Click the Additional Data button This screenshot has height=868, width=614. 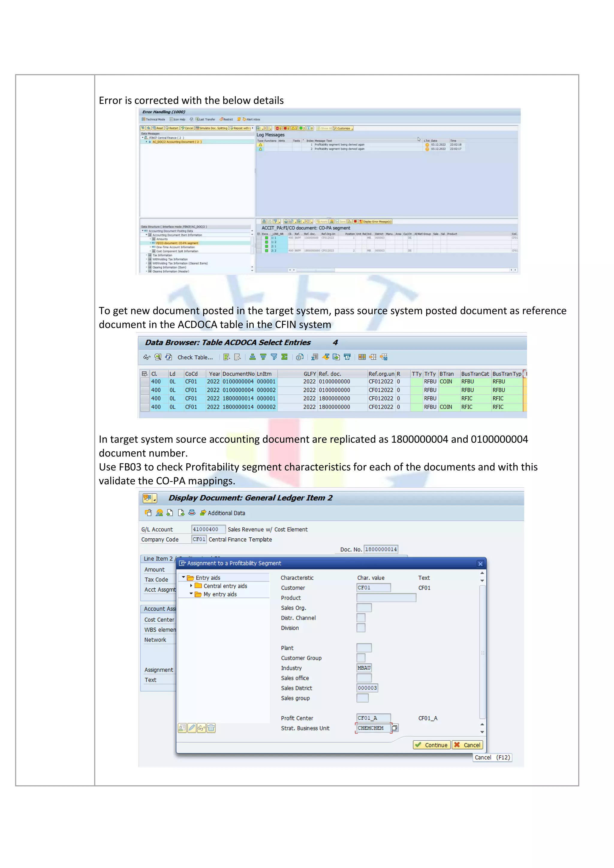tap(222, 513)
